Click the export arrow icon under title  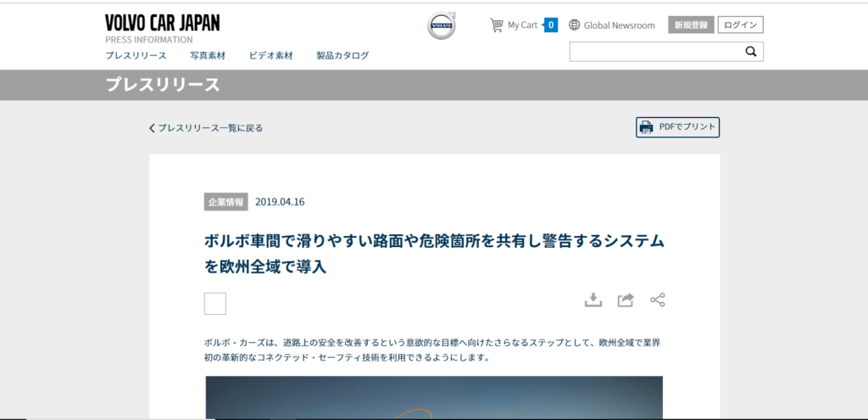coord(626,300)
